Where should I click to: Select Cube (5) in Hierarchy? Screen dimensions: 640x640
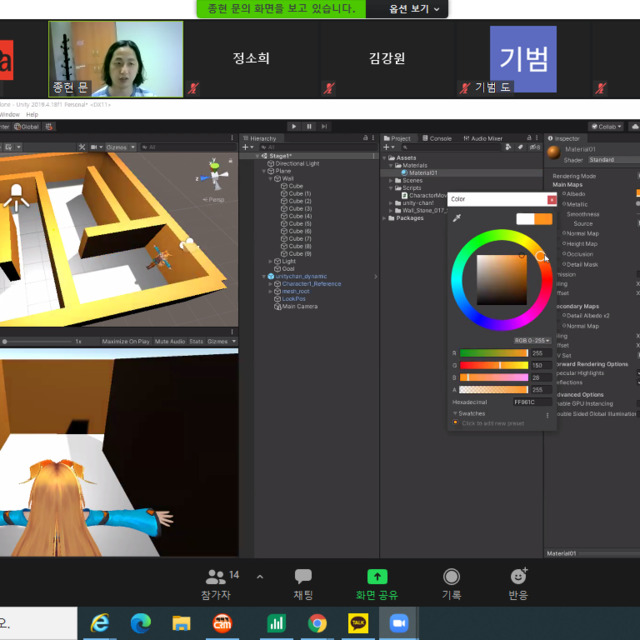(300, 224)
